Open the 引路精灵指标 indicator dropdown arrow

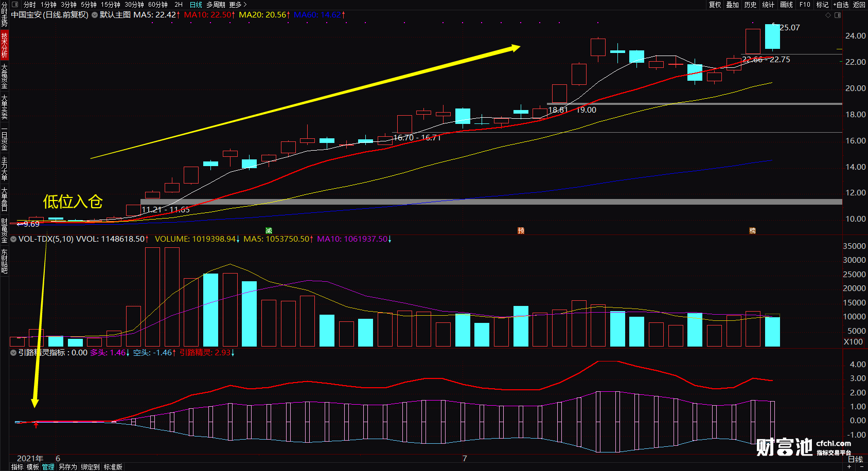(13, 353)
